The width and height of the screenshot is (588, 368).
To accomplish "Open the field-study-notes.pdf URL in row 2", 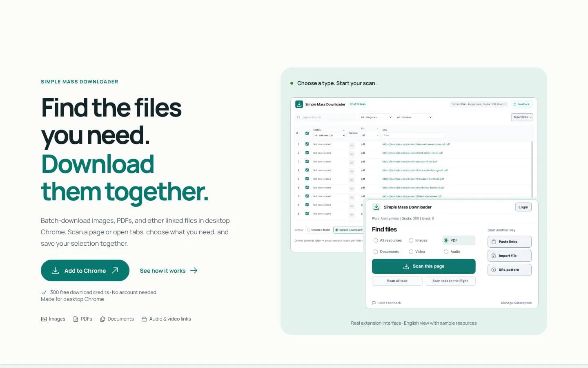I will 412,153.
